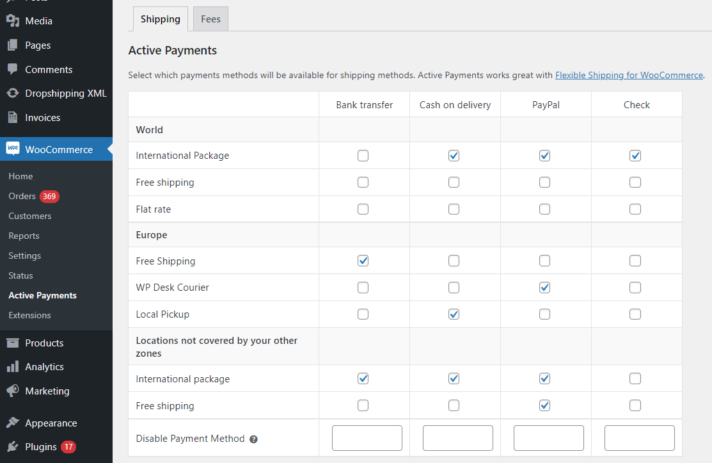Click Disable Payment Method field for Bank transfer
Viewport: 712px width, 463px height.
367,438
